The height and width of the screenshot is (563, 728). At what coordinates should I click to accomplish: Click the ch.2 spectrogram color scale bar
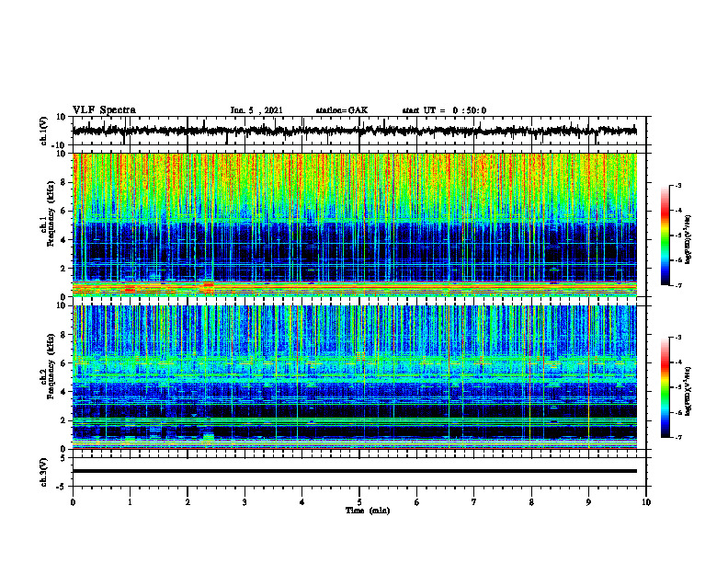665,387
